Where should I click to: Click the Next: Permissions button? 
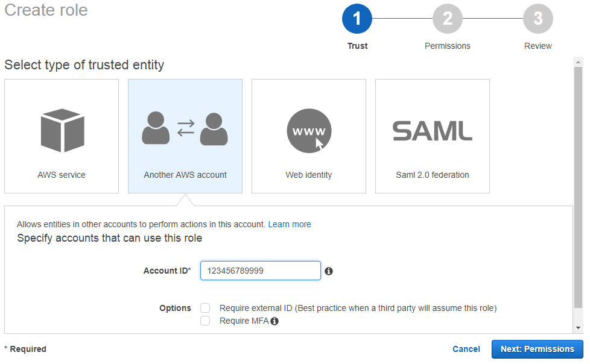point(537,349)
